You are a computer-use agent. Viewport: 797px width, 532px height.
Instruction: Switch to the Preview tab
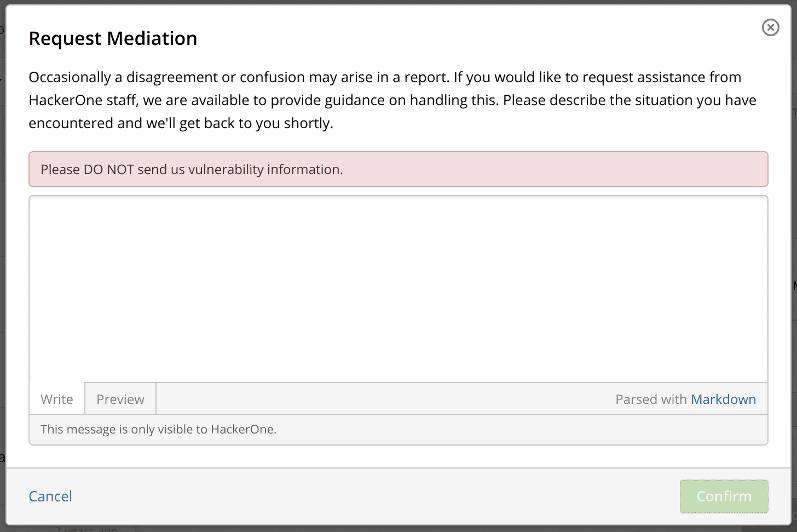pos(120,399)
